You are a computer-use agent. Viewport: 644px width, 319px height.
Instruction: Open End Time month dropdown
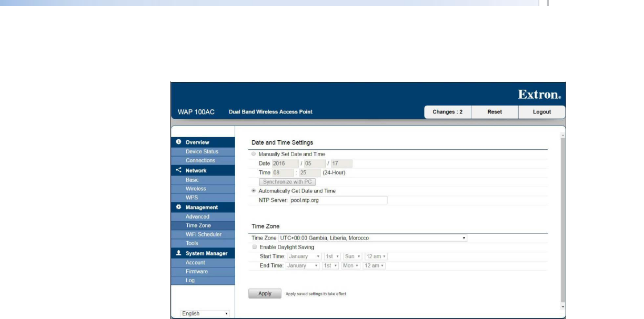point(303,266)
